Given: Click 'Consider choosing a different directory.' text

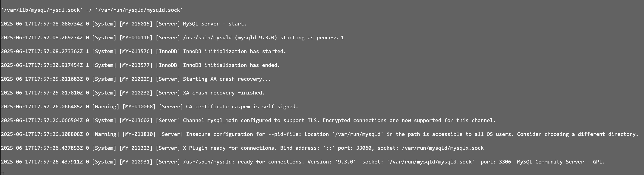Looking at the screenshot, I should tap(578, 134).
